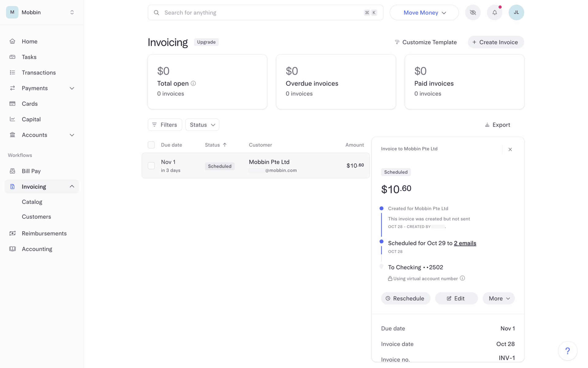Image resolution: width=588 pixels, height=368 pixels.
Task: Click the Customer column header
Action: pyautogui.click(x=260, y=145)
